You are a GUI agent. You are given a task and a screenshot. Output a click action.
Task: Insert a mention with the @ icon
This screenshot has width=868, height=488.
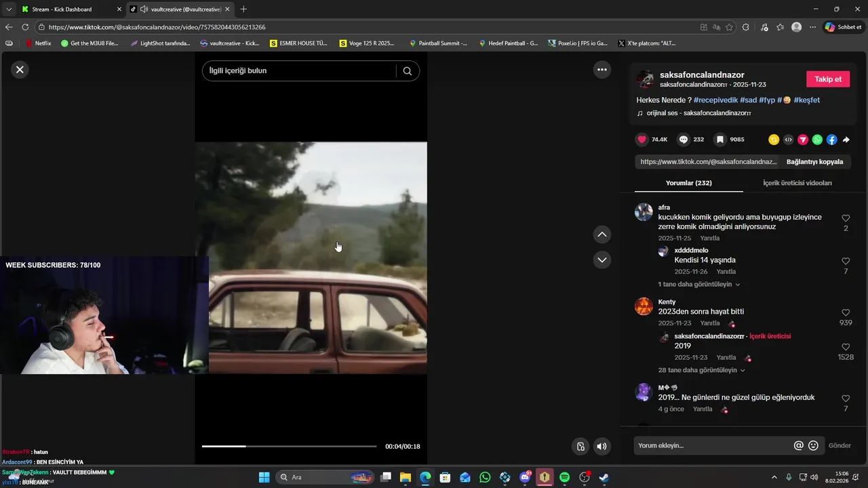[x=798, y=446]
